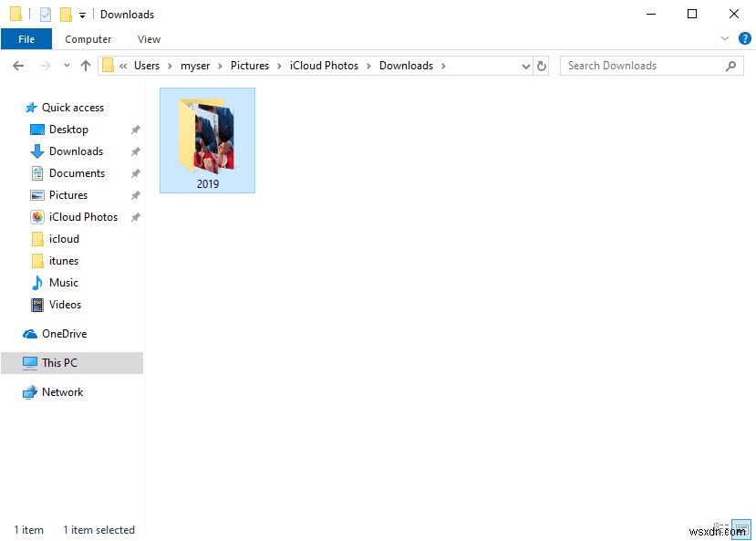Open Videos in navigation pane
The image size is (756, 541).
[65, 305]
